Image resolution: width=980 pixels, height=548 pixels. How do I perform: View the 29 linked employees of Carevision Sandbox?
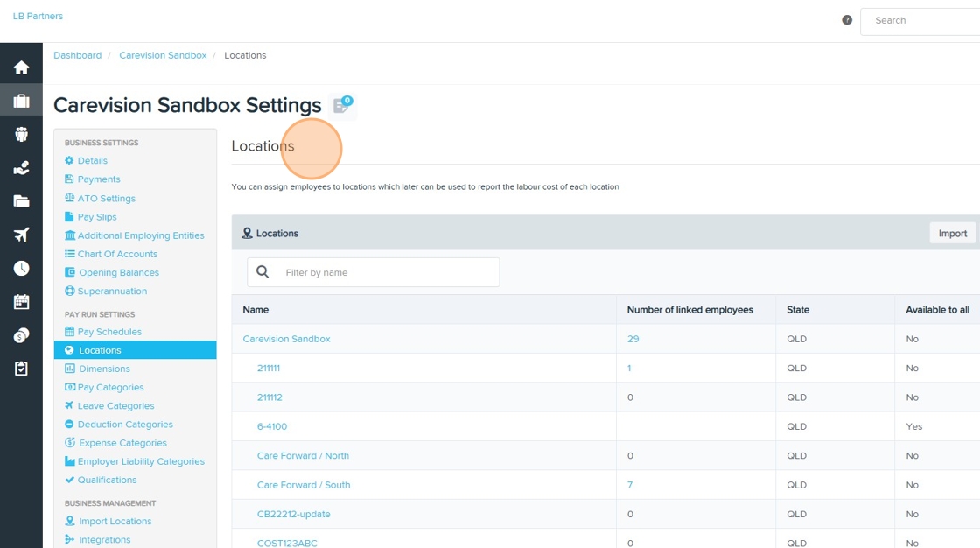pos(633,339)
